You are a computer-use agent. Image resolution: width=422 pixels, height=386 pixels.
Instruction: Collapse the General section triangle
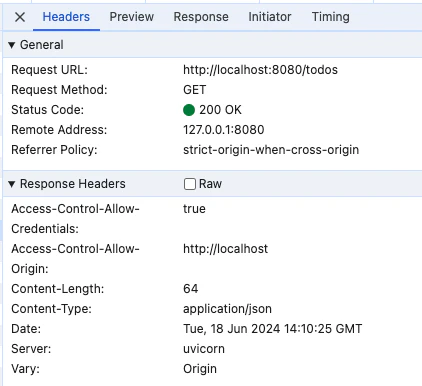click(x=12, y=45)
